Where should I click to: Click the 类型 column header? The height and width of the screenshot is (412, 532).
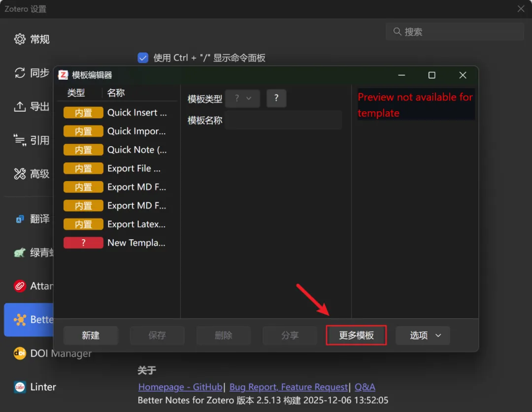[76, 93]
